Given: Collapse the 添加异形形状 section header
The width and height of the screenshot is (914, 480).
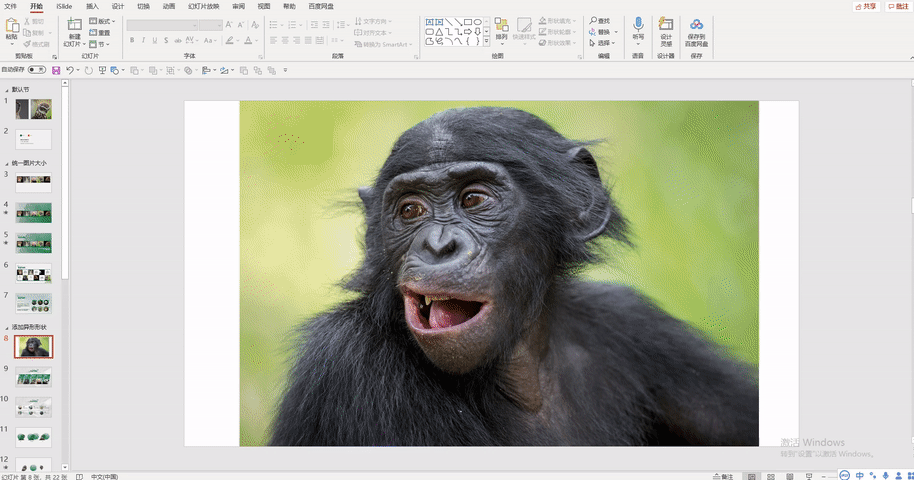Looking at the screenshot, I should coord(7,327).
